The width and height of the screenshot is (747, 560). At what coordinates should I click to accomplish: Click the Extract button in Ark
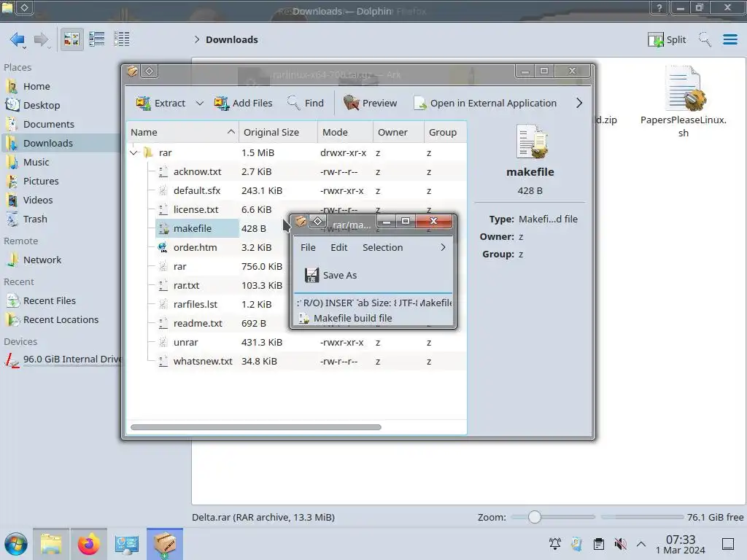[161, 103]
